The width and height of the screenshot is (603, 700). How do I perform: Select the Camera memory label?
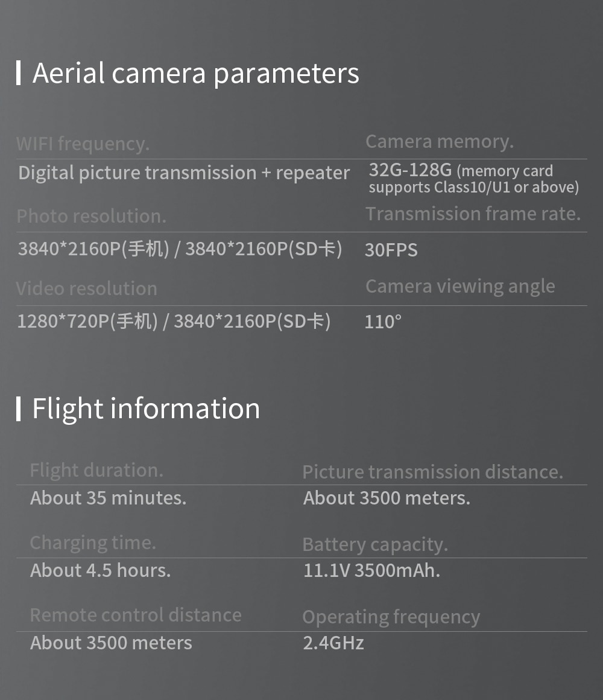point(440,142)
